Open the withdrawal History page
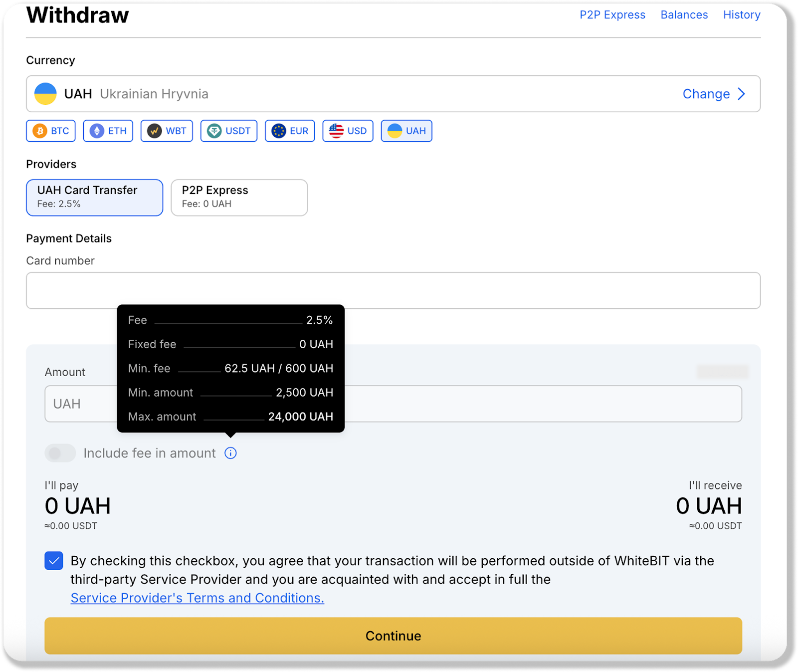798x672 pixels. [741, 15]
